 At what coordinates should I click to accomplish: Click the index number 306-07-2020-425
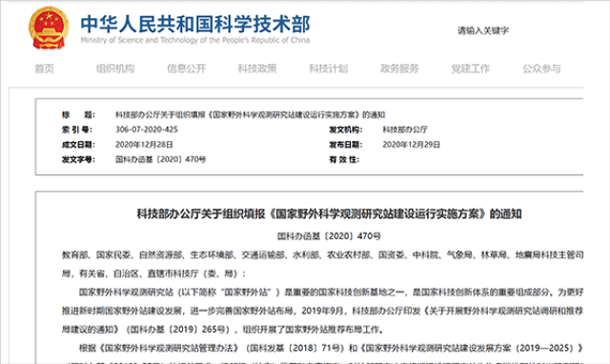147,130
